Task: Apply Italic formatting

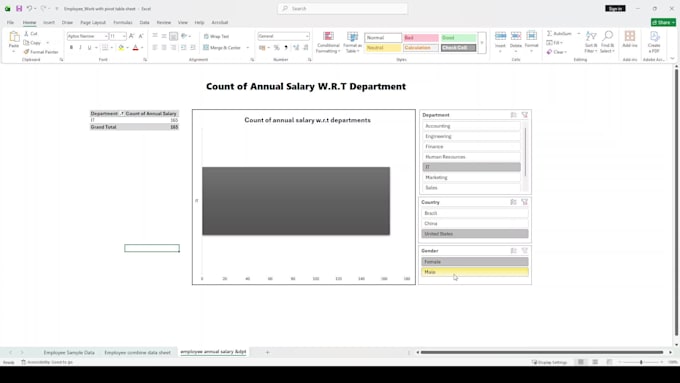Action: pos(80,48)
